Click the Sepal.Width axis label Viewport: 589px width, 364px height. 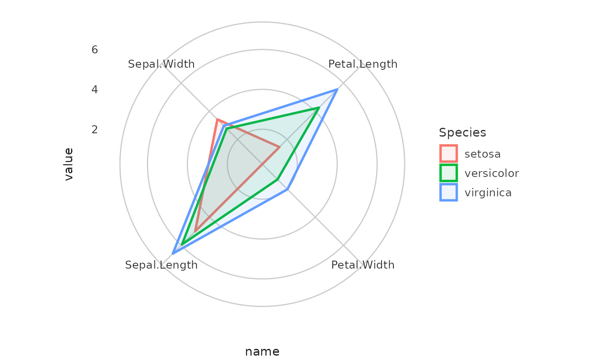[161, 64]
